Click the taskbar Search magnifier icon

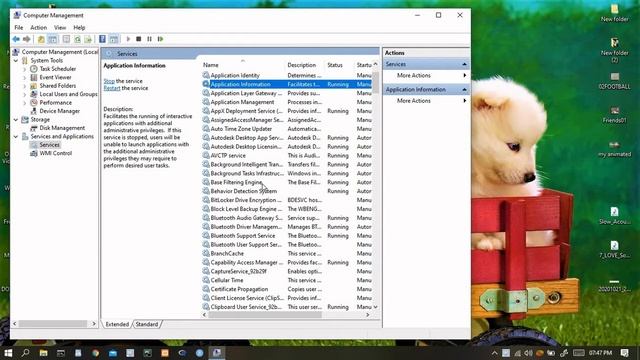[25, 353]
